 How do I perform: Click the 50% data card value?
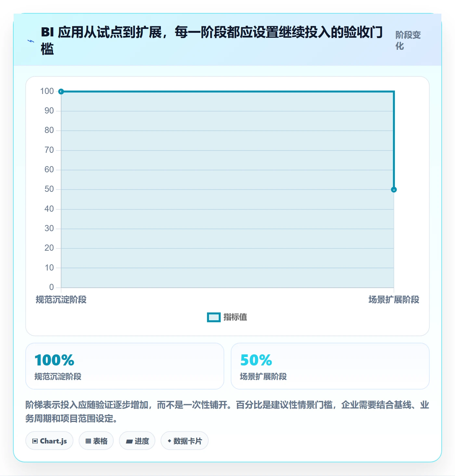(x=256, y=360)
